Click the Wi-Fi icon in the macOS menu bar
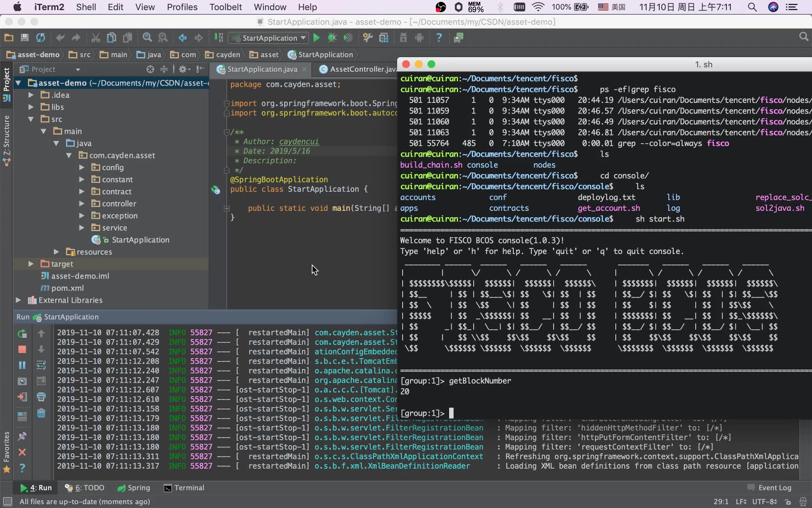Image resolution: width=812 pixels, height=508 pixels. tap(538, 7)
